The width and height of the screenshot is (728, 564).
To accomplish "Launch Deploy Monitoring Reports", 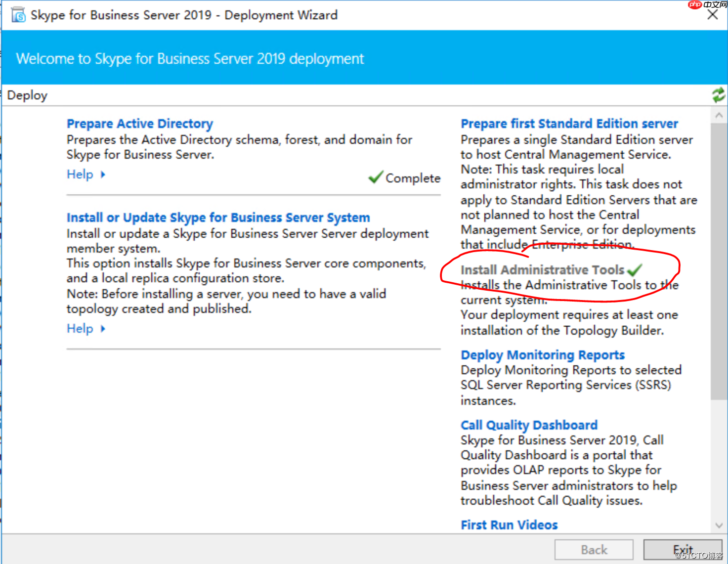I will [x=542, y=354].
